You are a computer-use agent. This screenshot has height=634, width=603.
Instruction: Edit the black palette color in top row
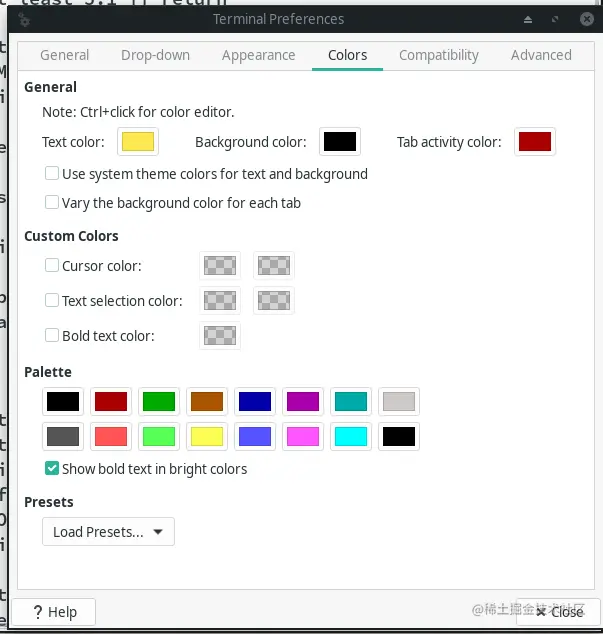tap(63, 402)
